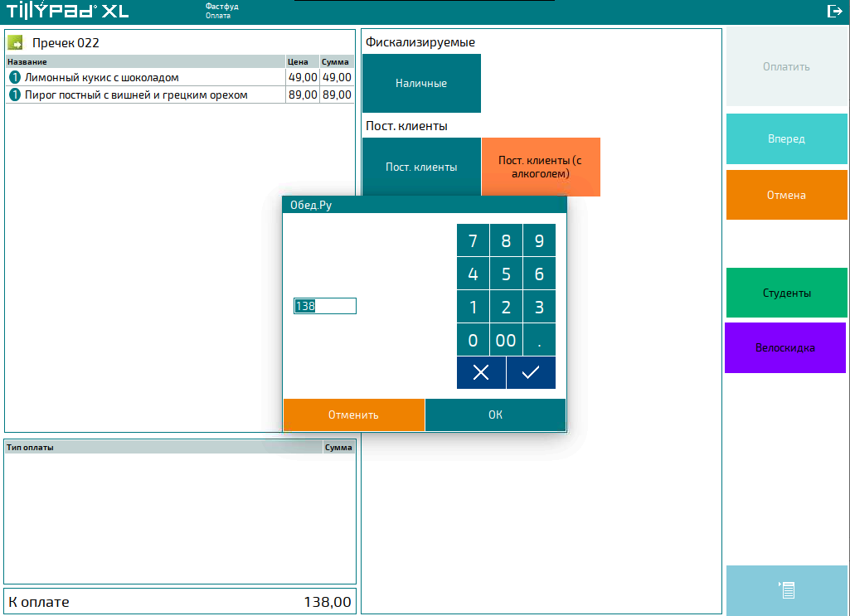850x616 pixels.
Task: Confirm dialog with the ОК button
Action: tap(495, 415)
